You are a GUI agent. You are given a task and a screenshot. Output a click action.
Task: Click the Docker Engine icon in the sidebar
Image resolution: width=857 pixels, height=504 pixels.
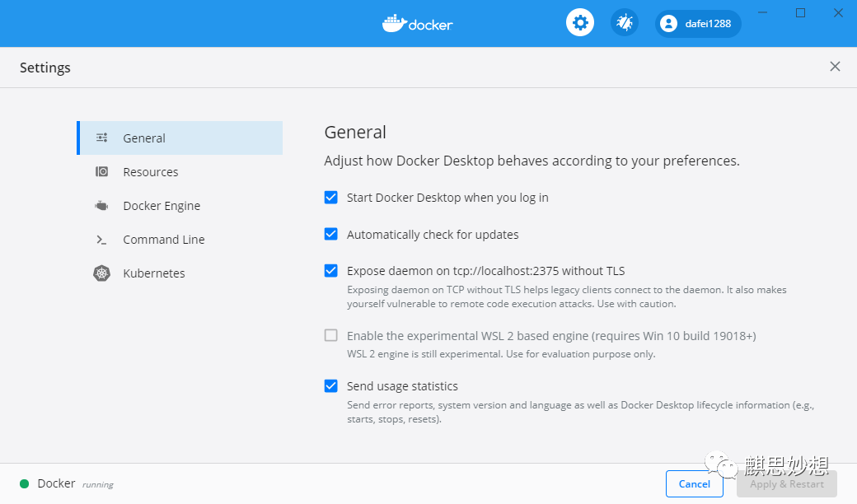[101, 206]
